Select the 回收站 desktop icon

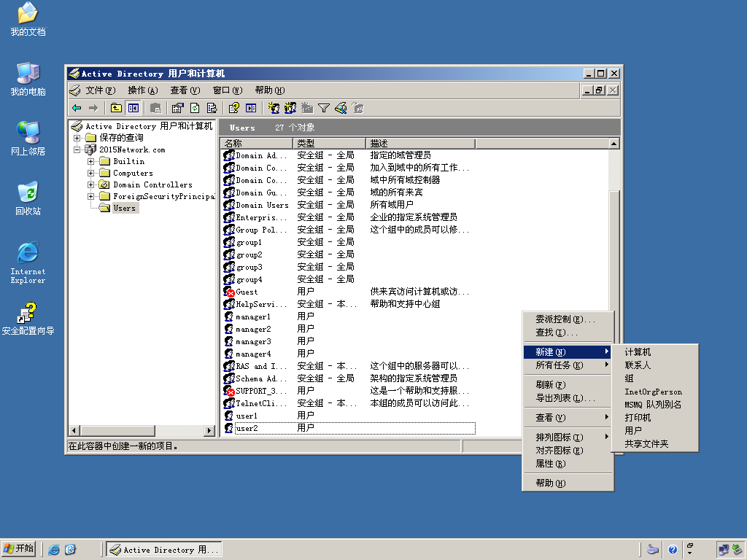tap(28, 198)
